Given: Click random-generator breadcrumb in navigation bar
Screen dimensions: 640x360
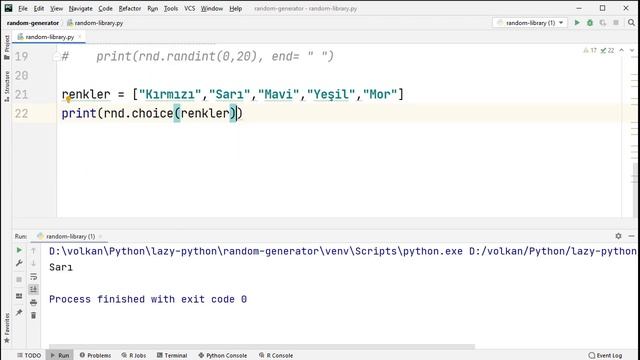Looking at the screenshot, I should pos(33,23).
